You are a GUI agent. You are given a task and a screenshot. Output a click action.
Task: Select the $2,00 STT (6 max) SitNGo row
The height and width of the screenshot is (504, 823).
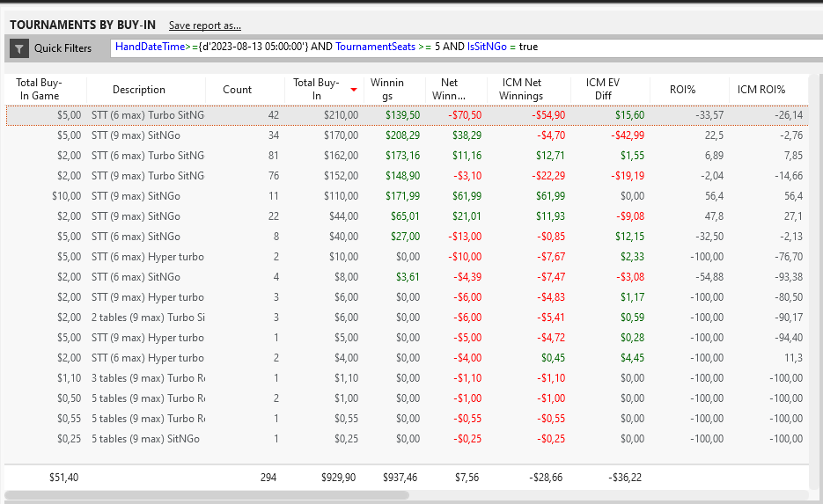407,277
